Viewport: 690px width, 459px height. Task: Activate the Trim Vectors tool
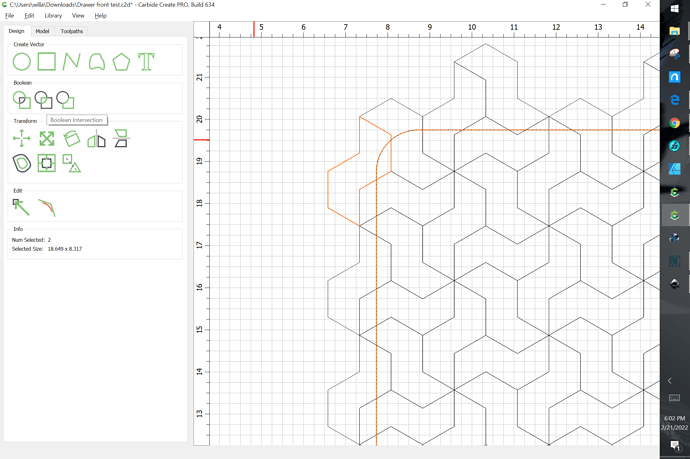tap(47, 208)
